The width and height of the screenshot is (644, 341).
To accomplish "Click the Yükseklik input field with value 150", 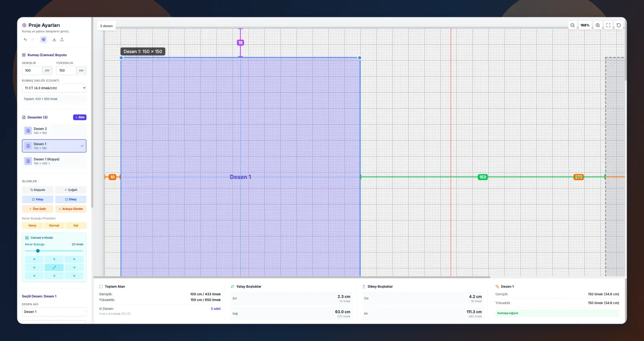I will 66,70.
